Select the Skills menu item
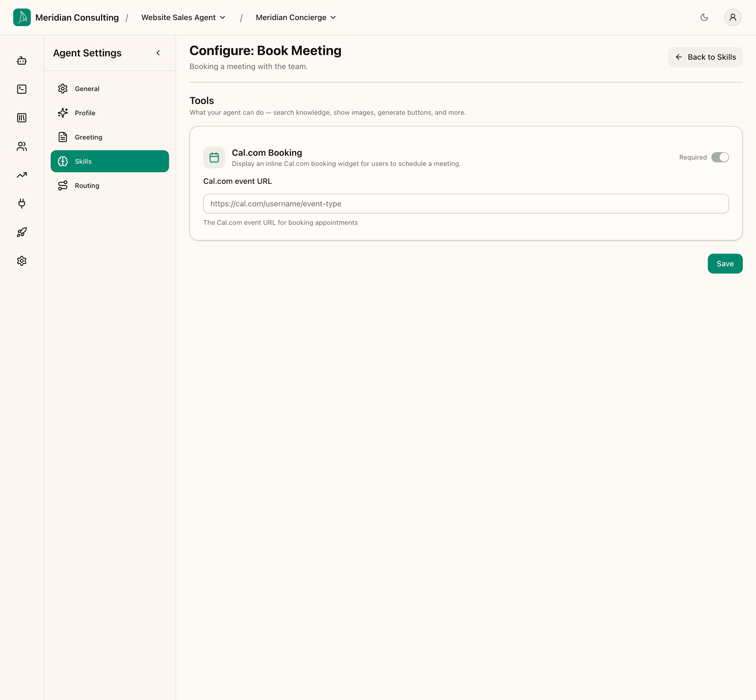The image size is (756, 700). click(110, 161)
